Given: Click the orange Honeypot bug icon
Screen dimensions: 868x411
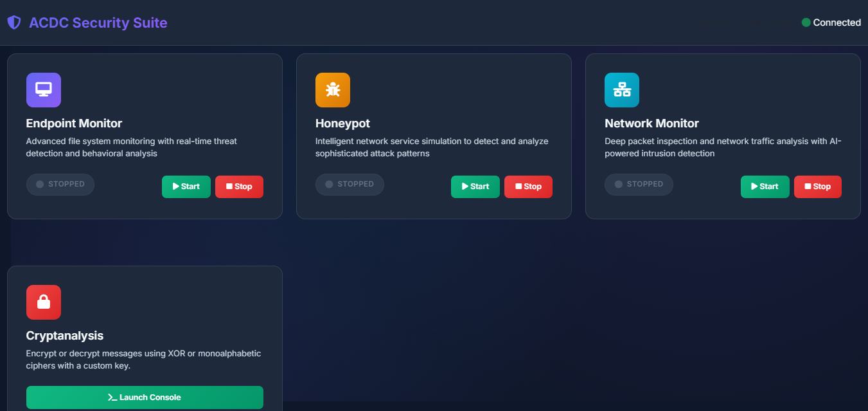Looking at the screenshot, I should pyautogui.click(x=332, y=89).
